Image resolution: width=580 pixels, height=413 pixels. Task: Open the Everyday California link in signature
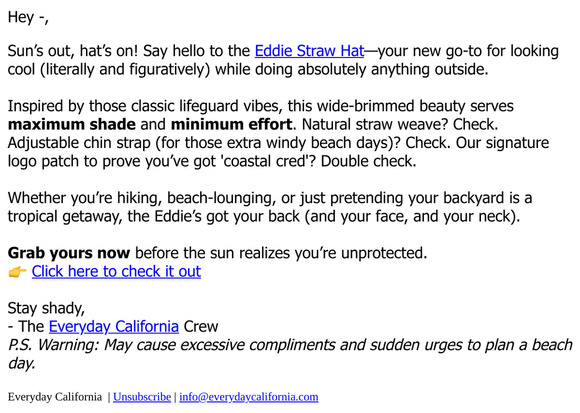coord(114,326)
